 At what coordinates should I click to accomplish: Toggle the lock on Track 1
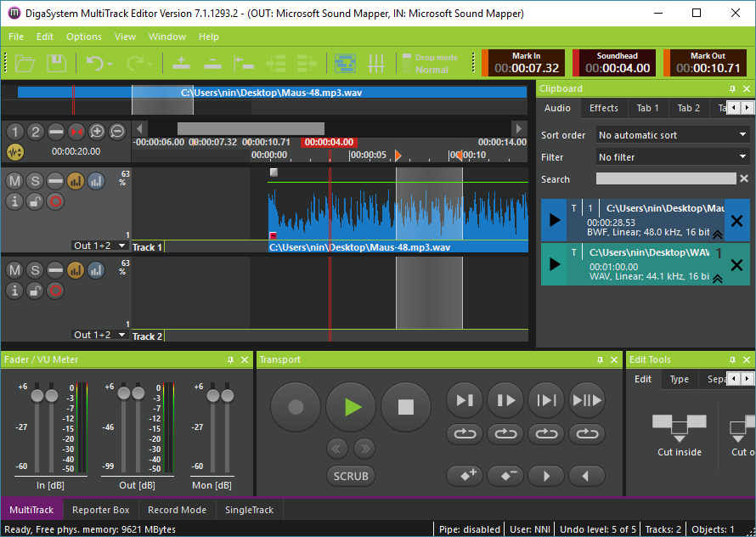point(35,201)
